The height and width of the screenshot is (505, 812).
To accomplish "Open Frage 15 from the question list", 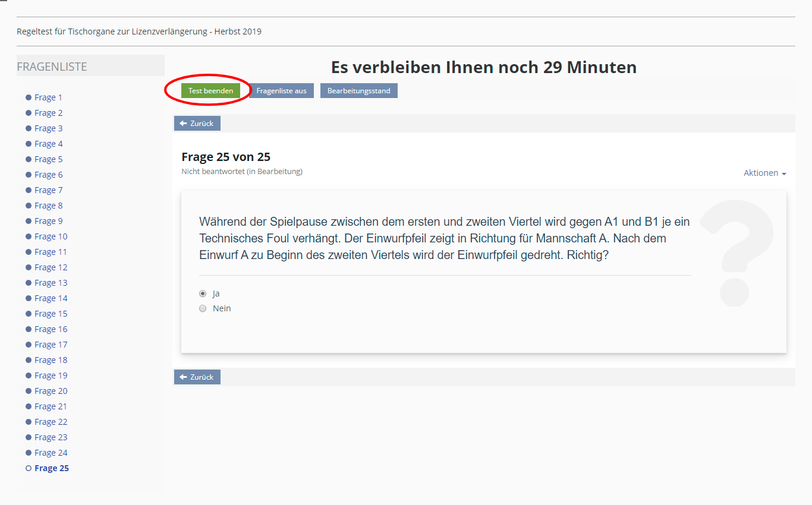I will tap(51, 314).
